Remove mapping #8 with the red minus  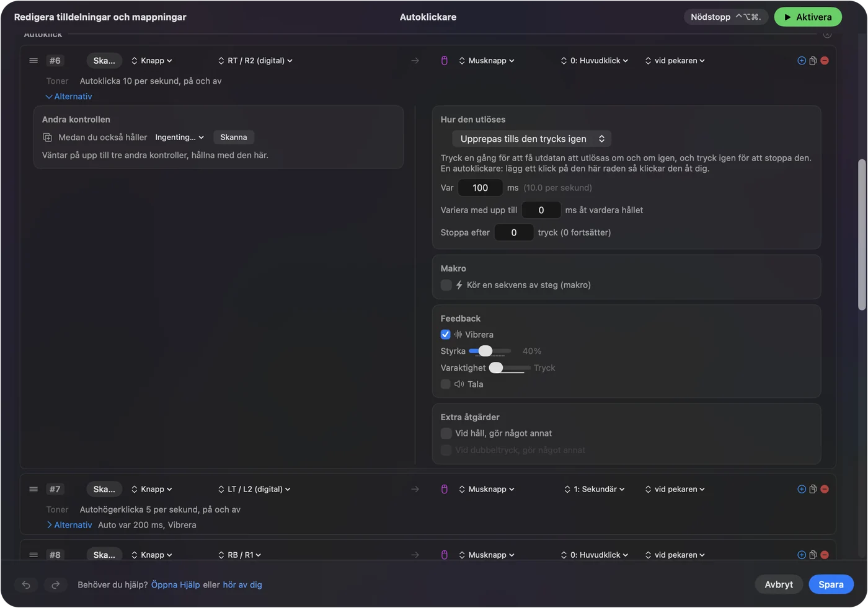coord(825,555)
